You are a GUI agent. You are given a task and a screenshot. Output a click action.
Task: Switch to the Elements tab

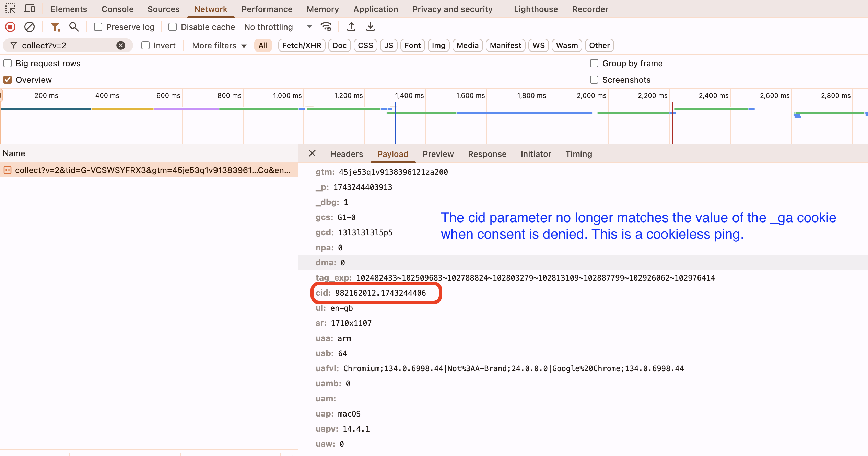(x=69, y=9)
